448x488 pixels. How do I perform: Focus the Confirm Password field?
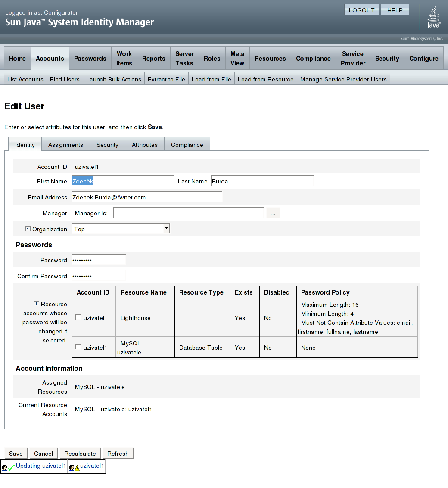tap(99, 276)
